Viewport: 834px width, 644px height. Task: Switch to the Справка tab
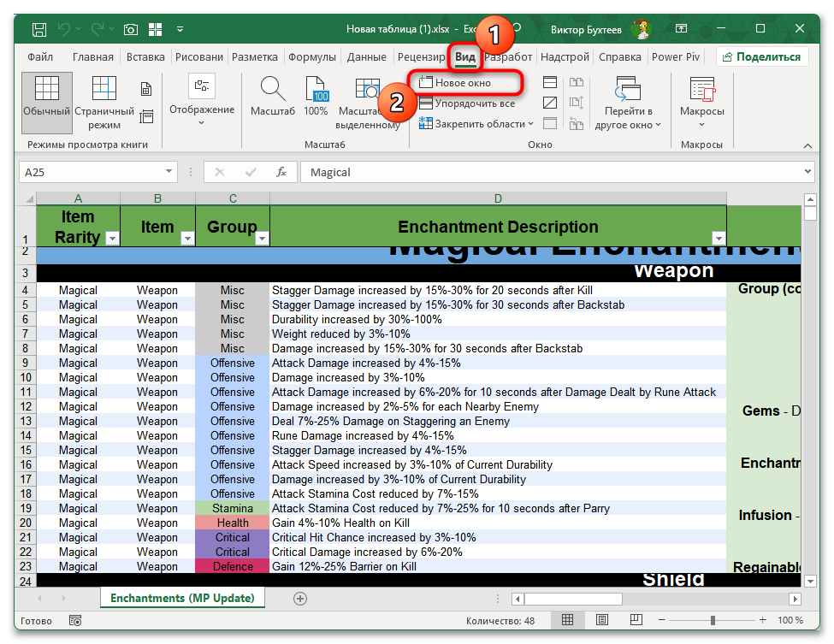click(x=619, y=57)
